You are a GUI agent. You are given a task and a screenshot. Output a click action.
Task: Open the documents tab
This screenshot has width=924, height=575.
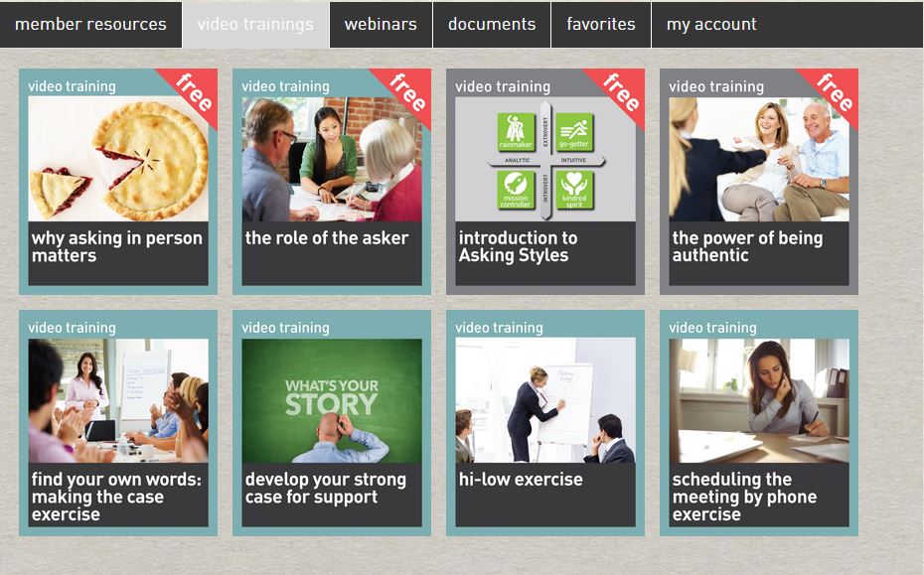tap(492, 24)
